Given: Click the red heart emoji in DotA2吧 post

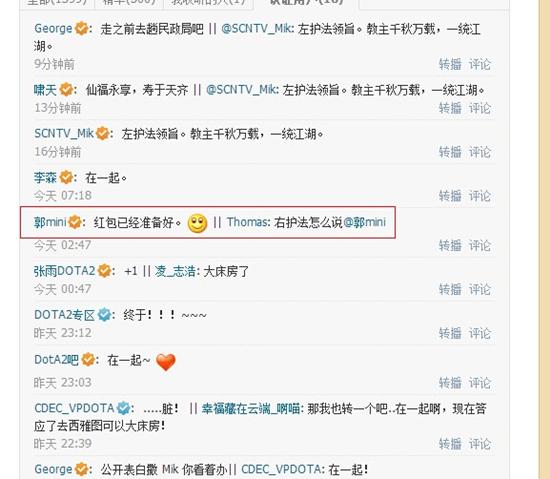Looking at the screenshot, I should tap(166, 362).
